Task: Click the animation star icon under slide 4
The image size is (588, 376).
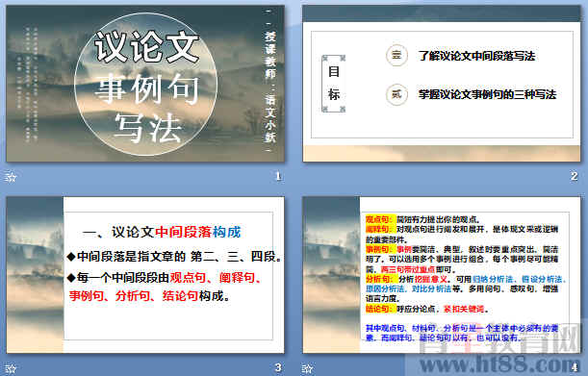Action: click(307, 368)
